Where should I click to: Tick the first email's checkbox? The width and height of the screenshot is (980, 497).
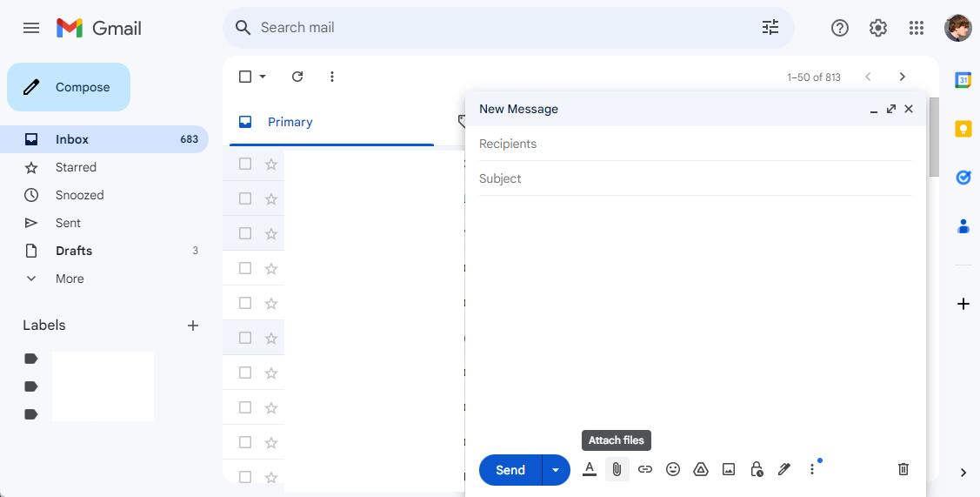(x=245, y=164)
